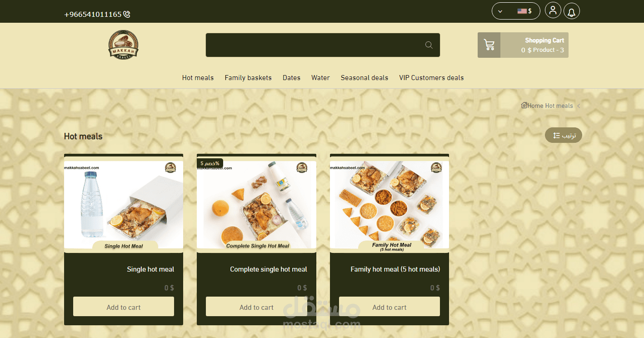Add Single hot meal to cart

(124, 307)
